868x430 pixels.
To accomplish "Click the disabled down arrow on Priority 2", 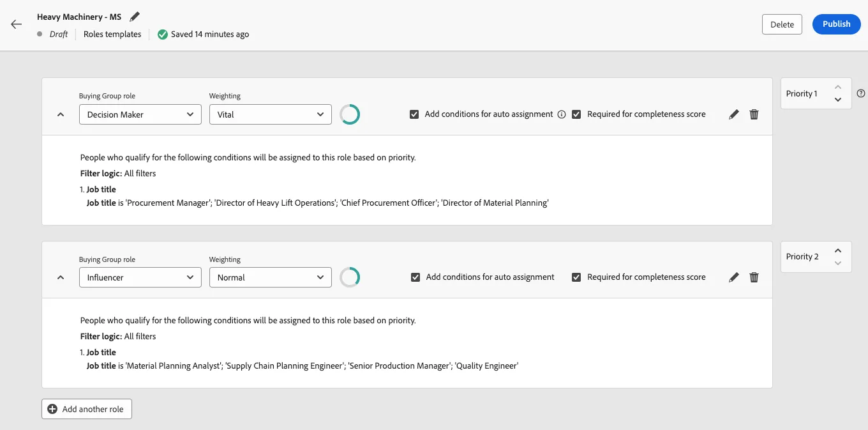I will click(x=838, y=263).
